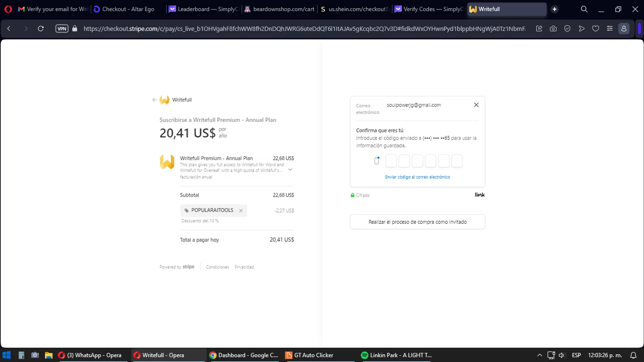Open the Opera account profile icon

[624, 29]
